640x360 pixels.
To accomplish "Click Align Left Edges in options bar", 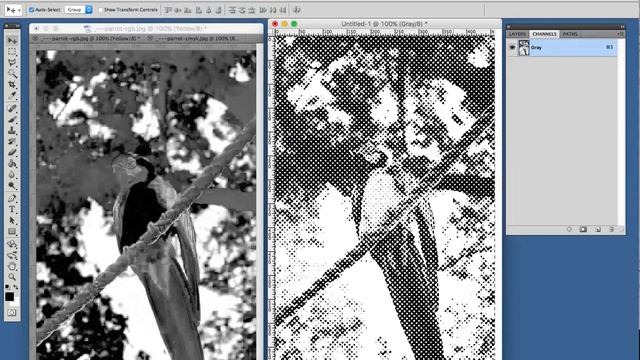I will [x=199, y=10].
